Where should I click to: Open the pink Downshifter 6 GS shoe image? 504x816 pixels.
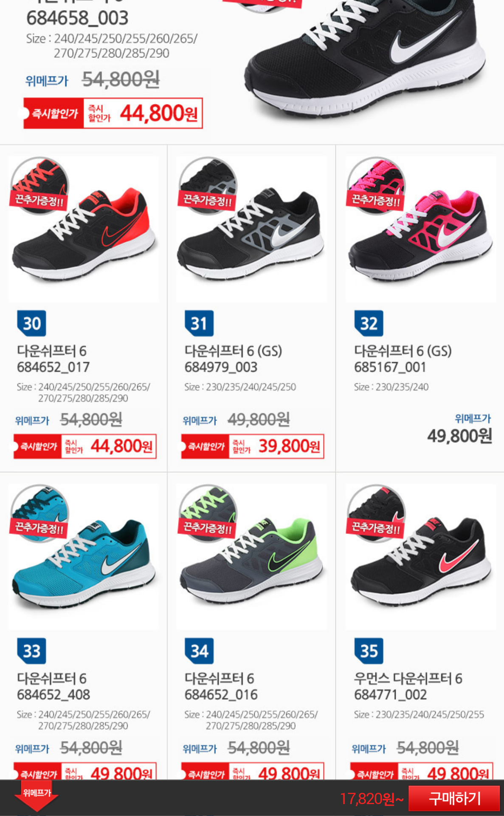(420, 229)
